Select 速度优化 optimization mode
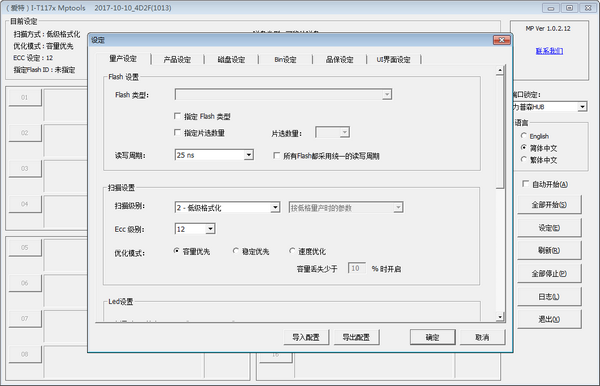Viewport: 600px width, 386px height. (292, 251)
